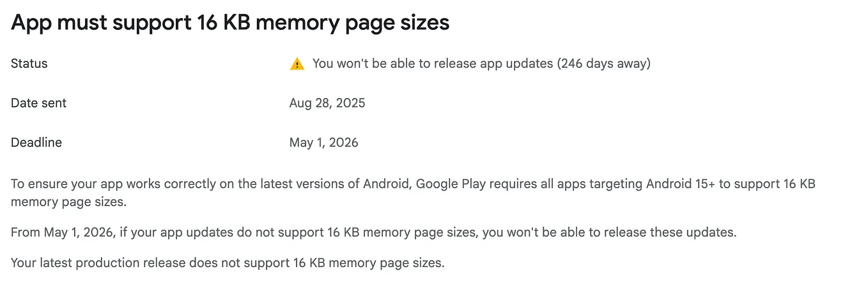Click 'From May 1, 2026' at paragraph start

tap(62, 232)
